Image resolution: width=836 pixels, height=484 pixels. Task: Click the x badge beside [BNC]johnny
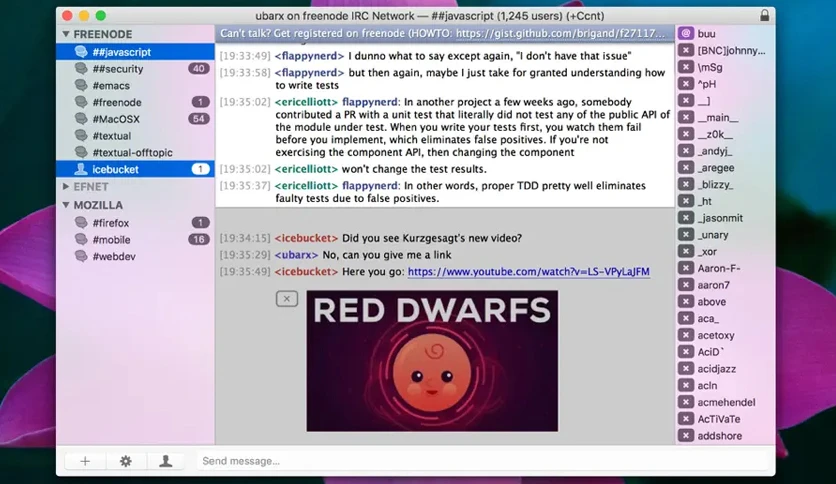(686, 50)
